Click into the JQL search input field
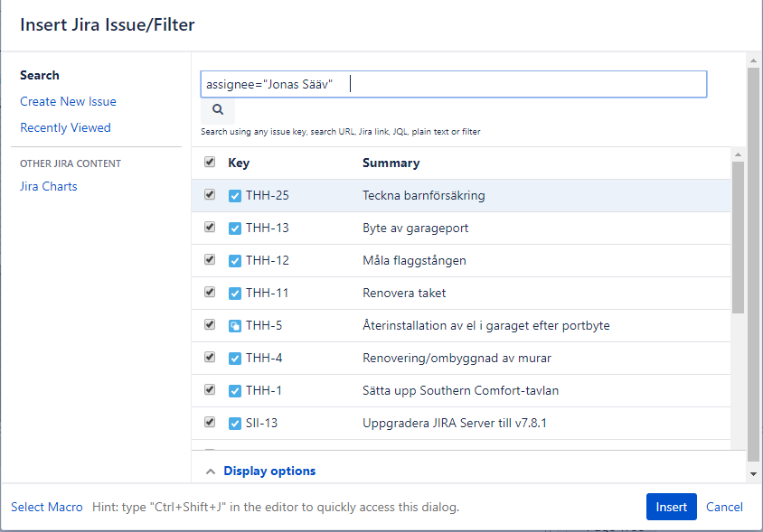Screen dimensions: 763x532 tap(454, 84)
